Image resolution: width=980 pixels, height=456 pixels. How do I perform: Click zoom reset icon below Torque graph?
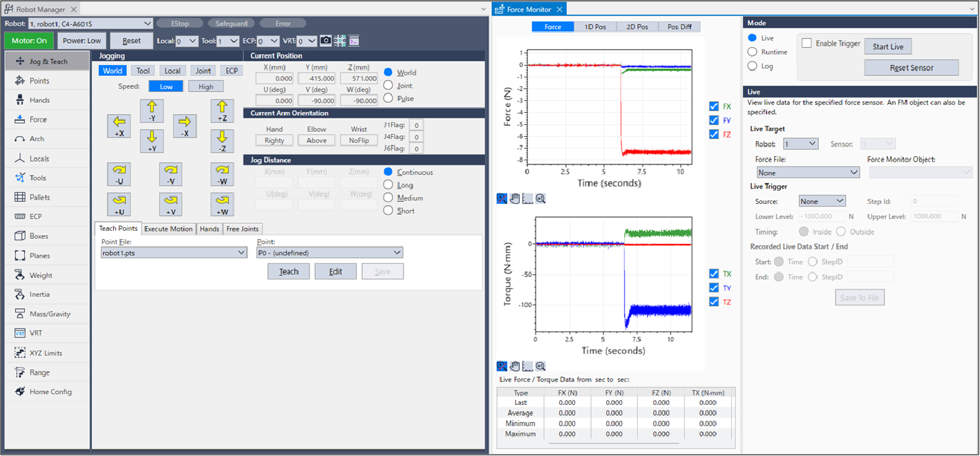tap(540, 366)
